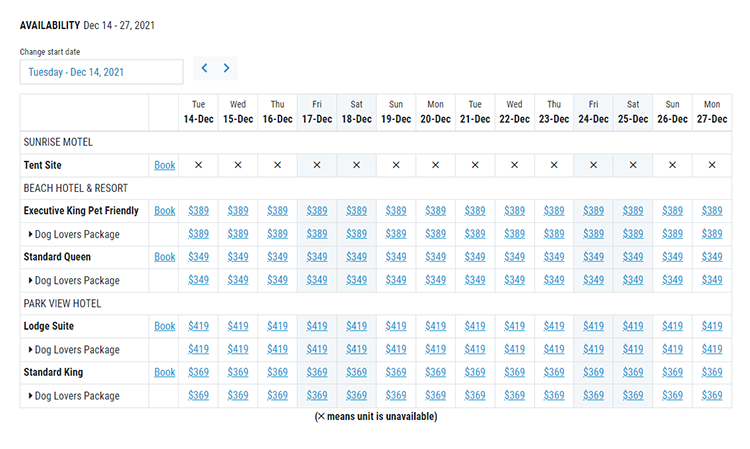Expand Dog Lovers Package under Standard Queen
This screenshot has height=449, width=750.
pyautogui.click(x=31, y=280)
